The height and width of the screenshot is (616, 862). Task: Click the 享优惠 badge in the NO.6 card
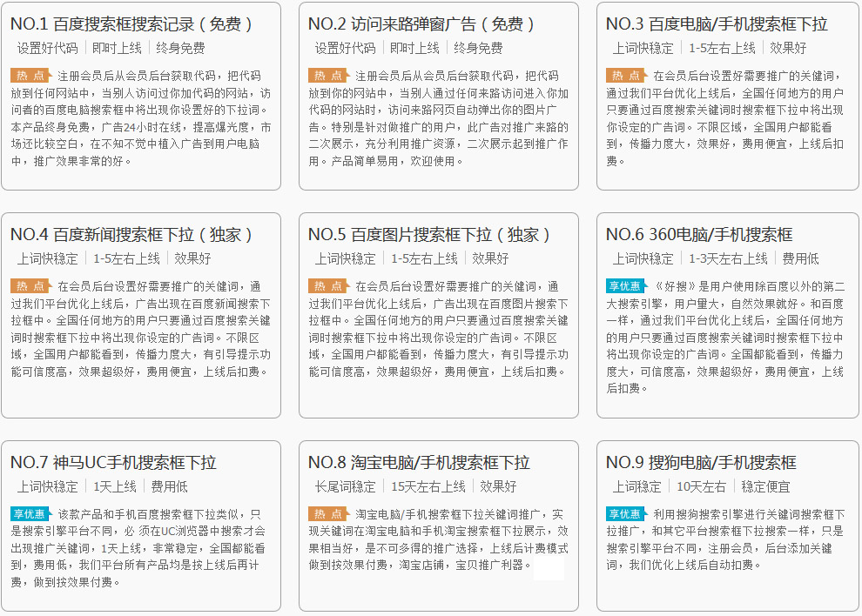[626, 286]
